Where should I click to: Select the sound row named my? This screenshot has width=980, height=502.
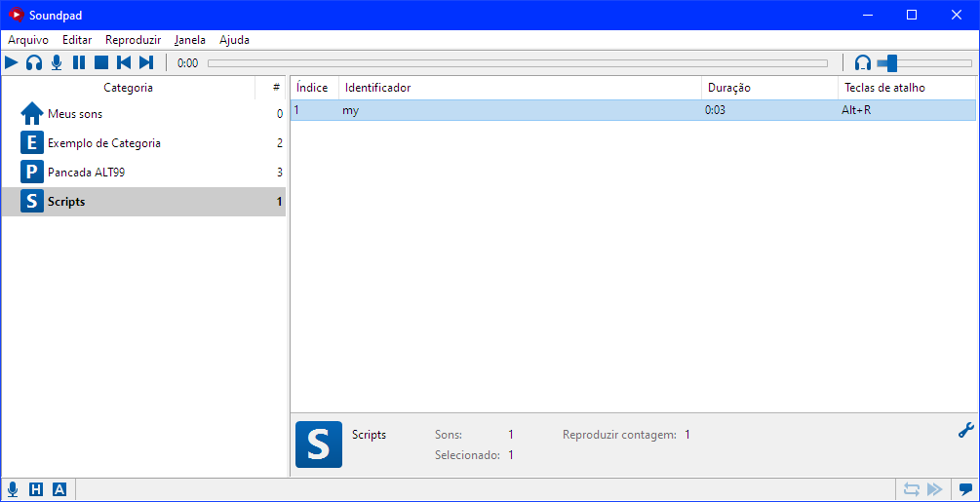[x=488, y=111]
